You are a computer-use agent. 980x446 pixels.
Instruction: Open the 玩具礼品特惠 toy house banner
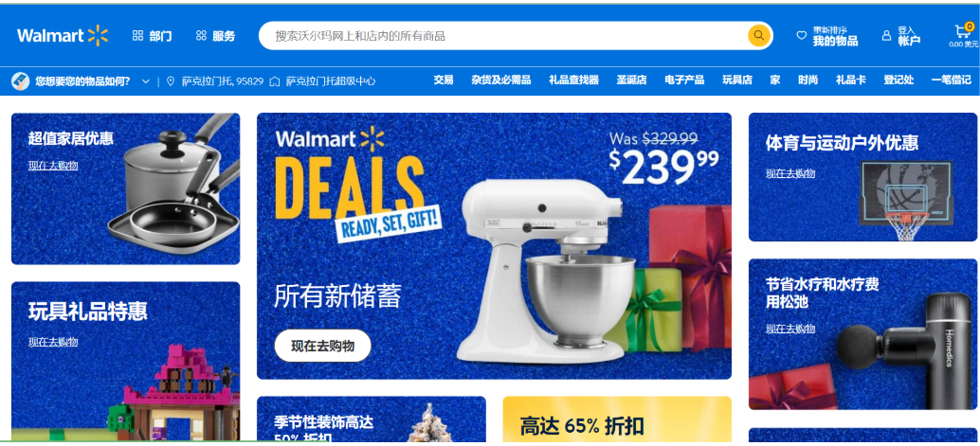click(x=126, y=361)
